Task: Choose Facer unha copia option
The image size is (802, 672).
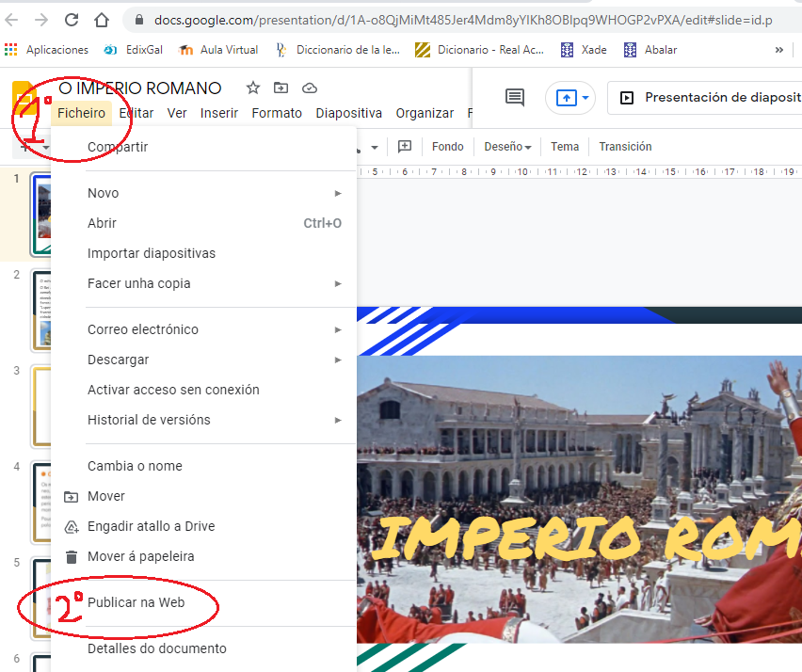Action: 139,283
